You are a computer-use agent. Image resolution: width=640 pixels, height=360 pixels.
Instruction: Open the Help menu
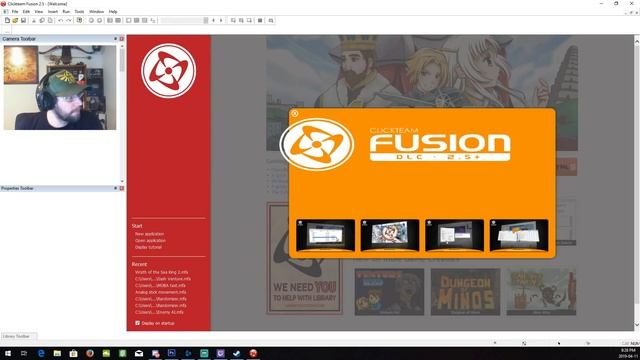pyautogui.click(x=113, y=11)
